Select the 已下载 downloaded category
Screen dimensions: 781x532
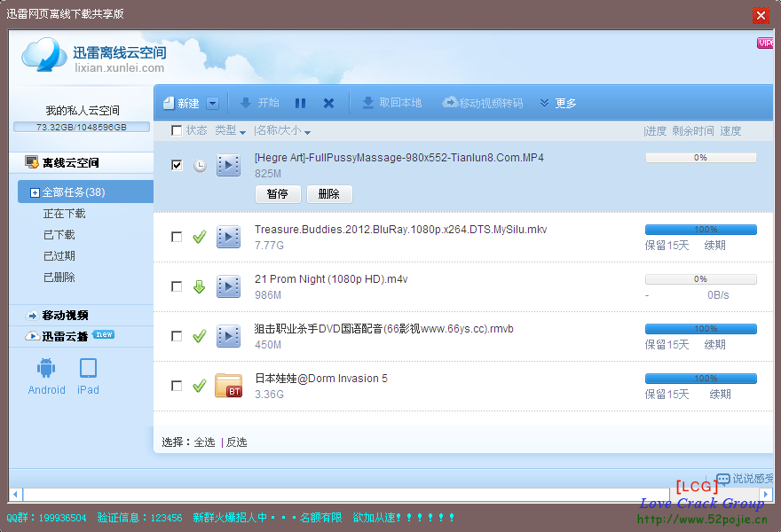click(59, 235)
